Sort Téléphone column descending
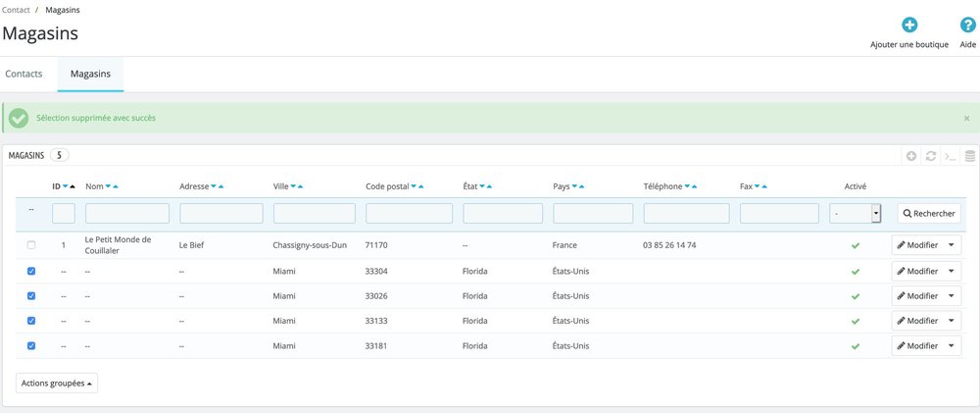 point(687,186)
